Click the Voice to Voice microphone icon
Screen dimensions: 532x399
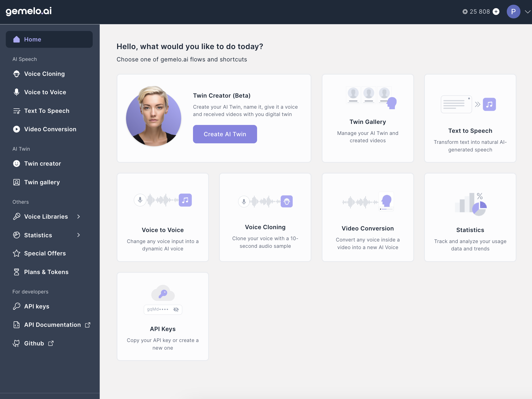click(x=17, y=92)
